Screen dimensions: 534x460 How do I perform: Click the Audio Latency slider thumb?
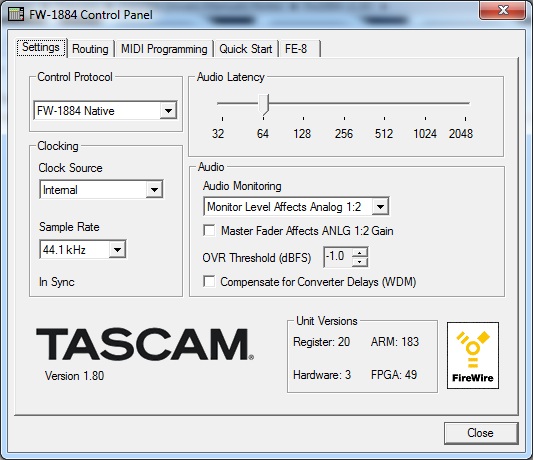[264, 105]
